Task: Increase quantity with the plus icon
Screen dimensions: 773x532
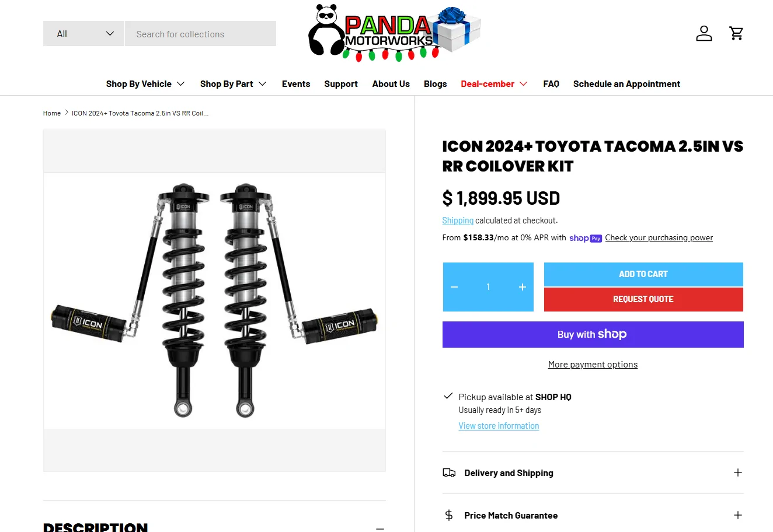Action: (x=523, y=287)
